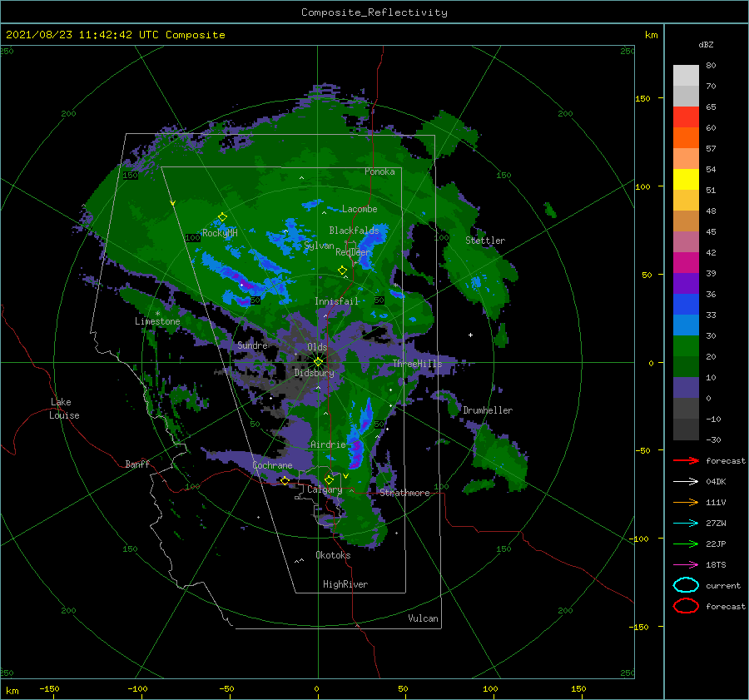
Task: Select the Blackfalds label
Action: click(x=354, y=231)
